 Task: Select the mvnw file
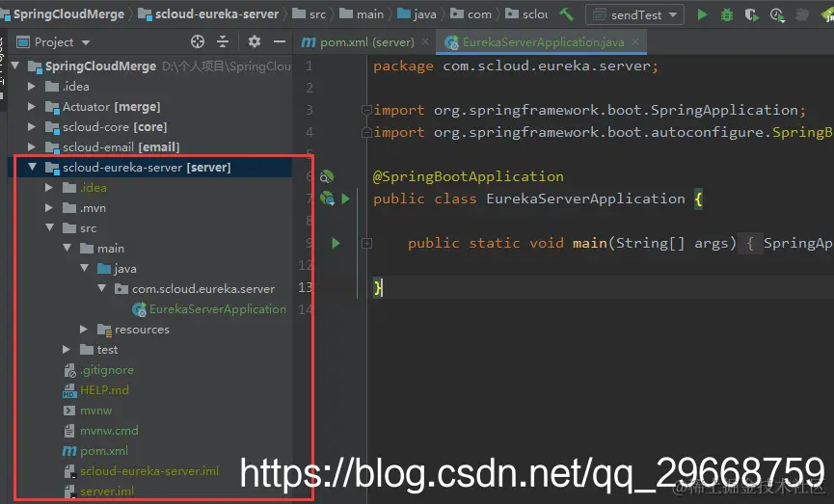[x=95, y=411]
